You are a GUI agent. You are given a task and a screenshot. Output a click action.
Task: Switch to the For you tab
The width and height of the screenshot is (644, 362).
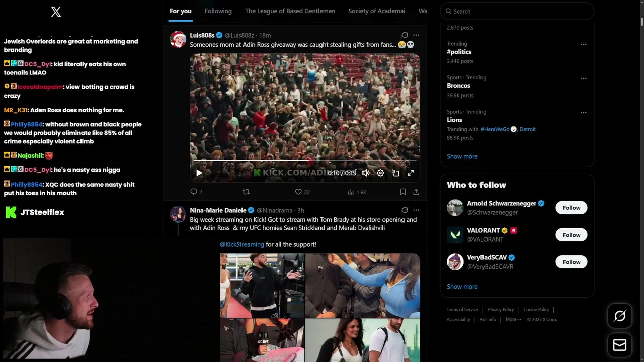pyautogui.click(x=181, y=11)
